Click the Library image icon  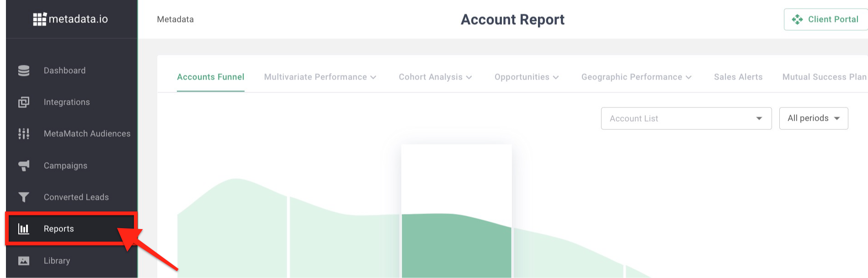point(24,261)
